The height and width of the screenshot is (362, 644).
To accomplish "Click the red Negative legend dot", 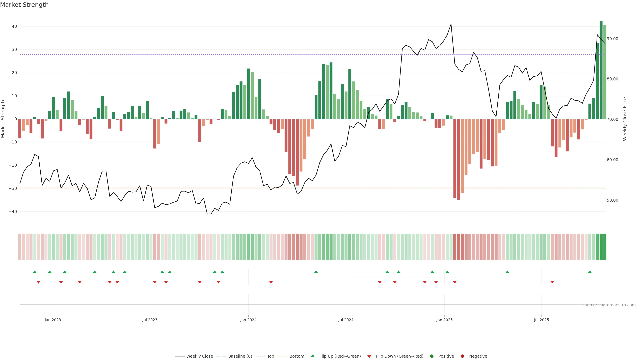I will (x=462, y=356).
